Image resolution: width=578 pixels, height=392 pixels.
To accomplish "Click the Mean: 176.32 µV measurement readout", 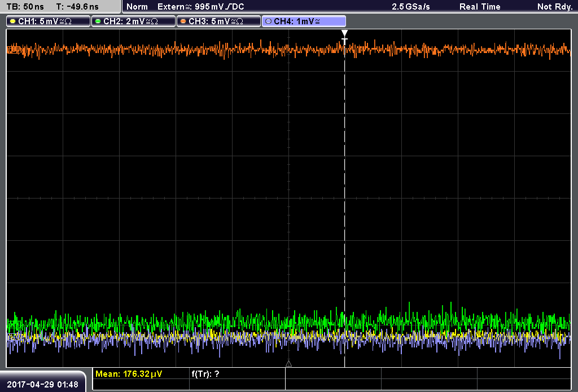I will 129,374.
